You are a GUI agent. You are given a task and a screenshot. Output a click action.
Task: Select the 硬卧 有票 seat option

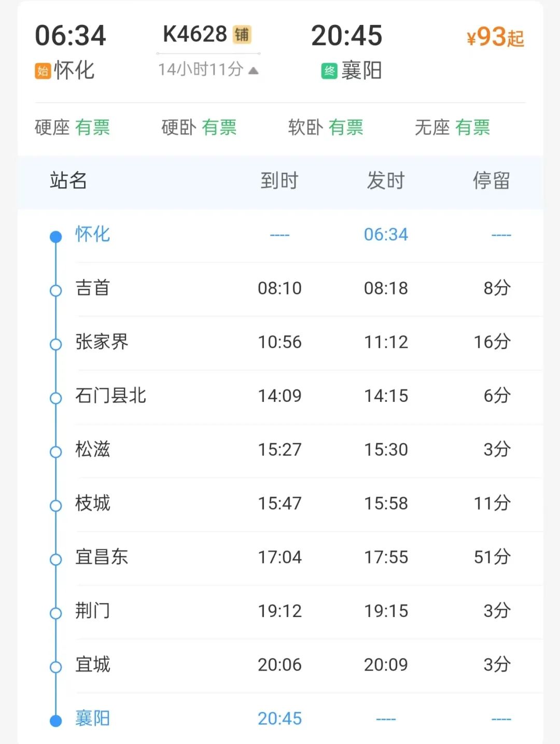click(x=199, y=127)
